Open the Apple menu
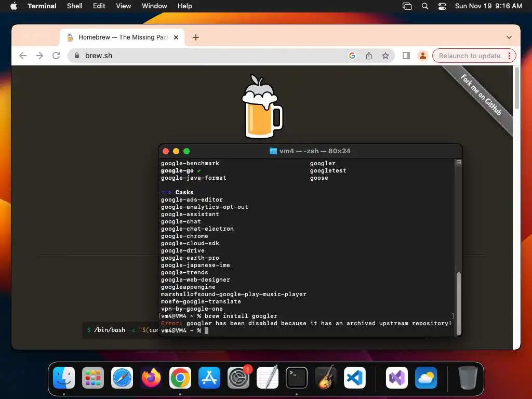This screenshot has width=532, height=399. point(14,6)
